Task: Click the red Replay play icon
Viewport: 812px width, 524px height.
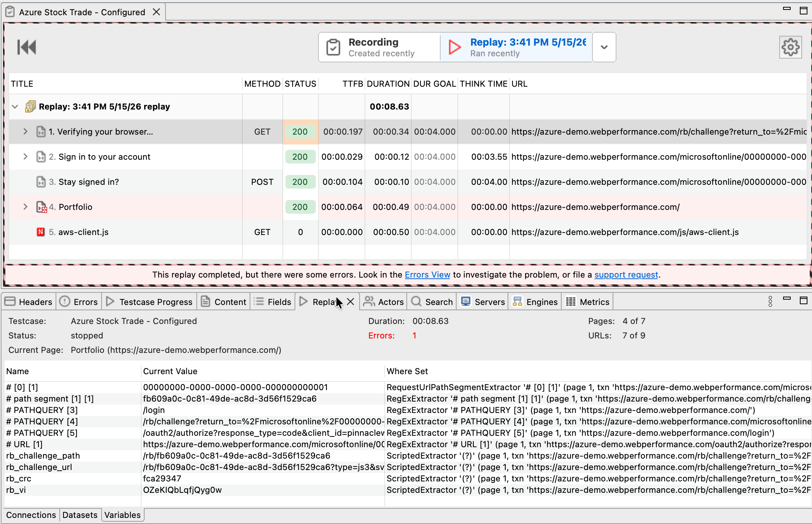Action: click(x=455, y=47)
